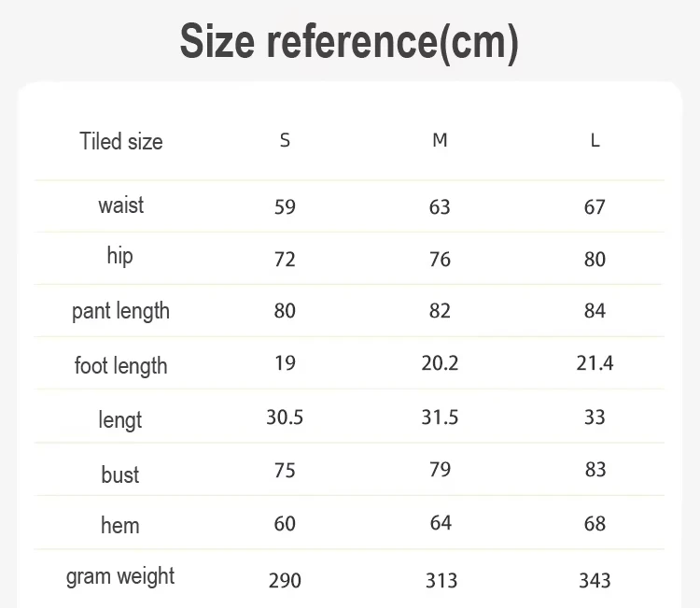Click the gram weight row label

tap(120, 577)
